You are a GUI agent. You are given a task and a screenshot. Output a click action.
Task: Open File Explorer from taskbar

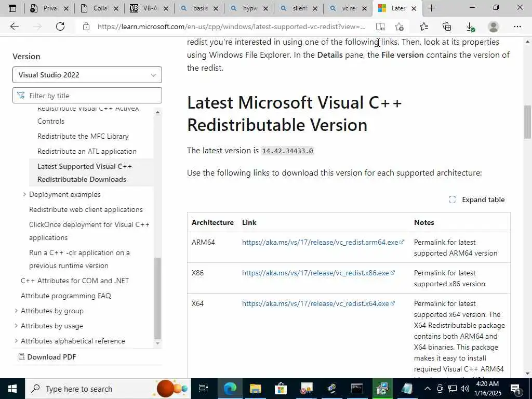click(255, 389)
